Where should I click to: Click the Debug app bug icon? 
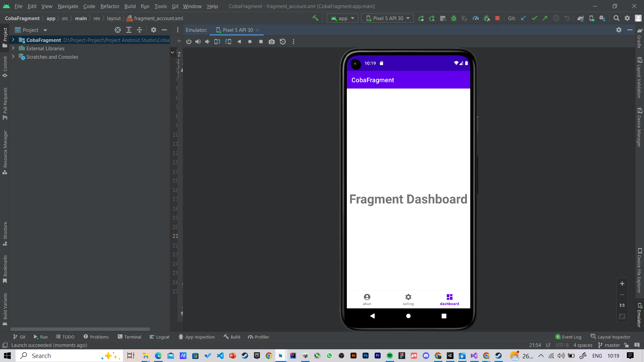pyautogui.click(x=454, y=18)
